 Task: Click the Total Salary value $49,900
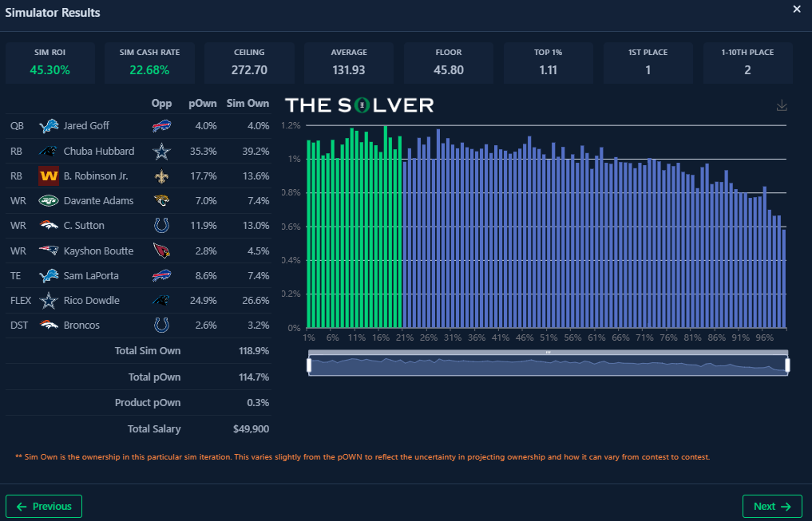tap(252, 429)
